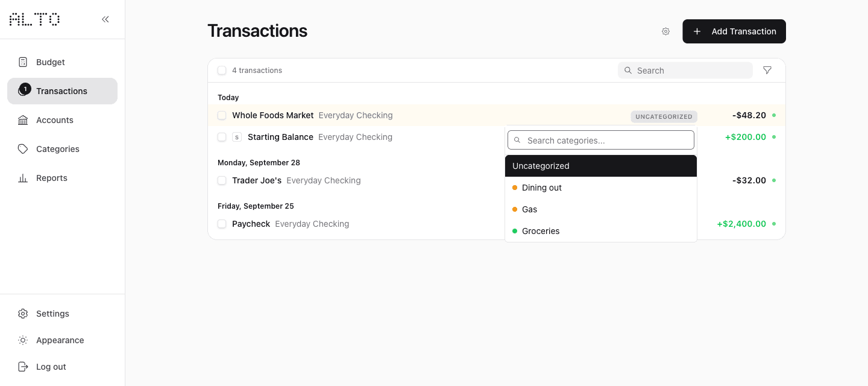The image size is (868, 386).
Task: Click the Friday, September 25 date header
Action: (256, 206)
